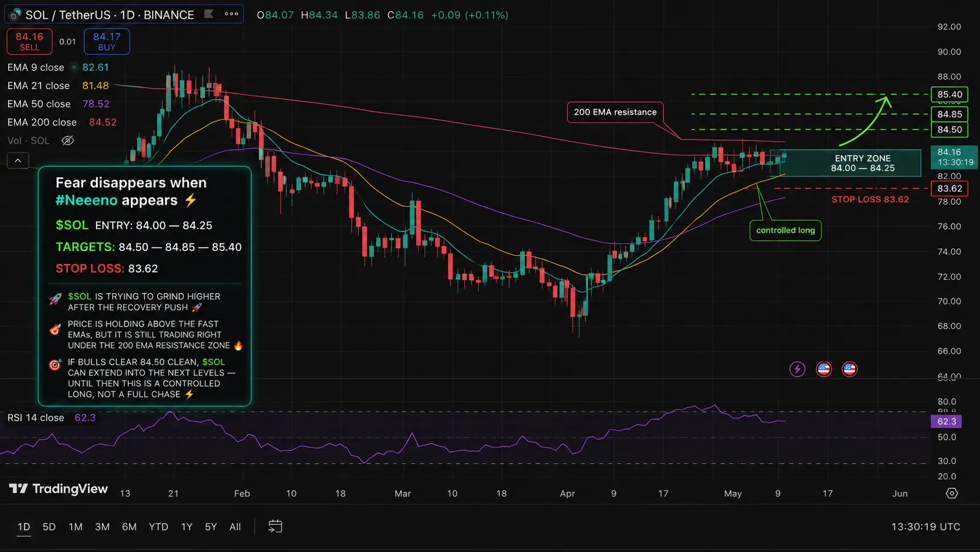Click the controlled long callout

pyautogui.click(x=785, y=230)
